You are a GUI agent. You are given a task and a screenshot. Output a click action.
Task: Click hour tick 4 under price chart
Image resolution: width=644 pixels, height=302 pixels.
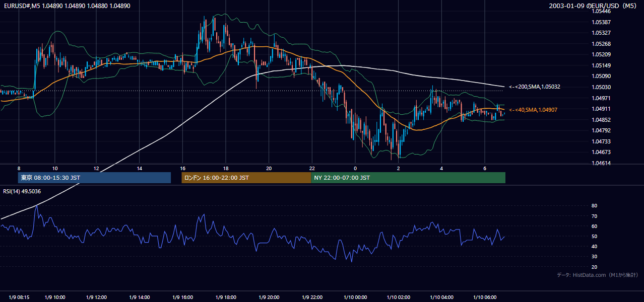(x=441, y=168)
